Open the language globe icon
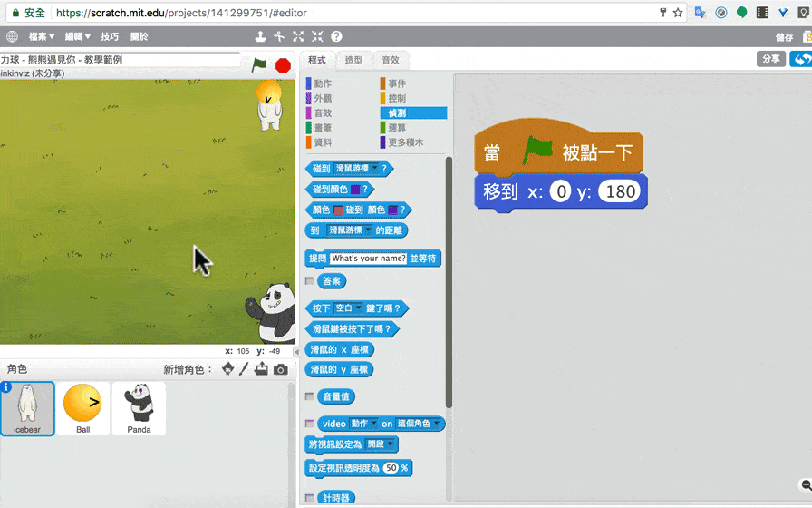Screen dimensions: 812x508 pyautogui.click(x=12, y=36)
